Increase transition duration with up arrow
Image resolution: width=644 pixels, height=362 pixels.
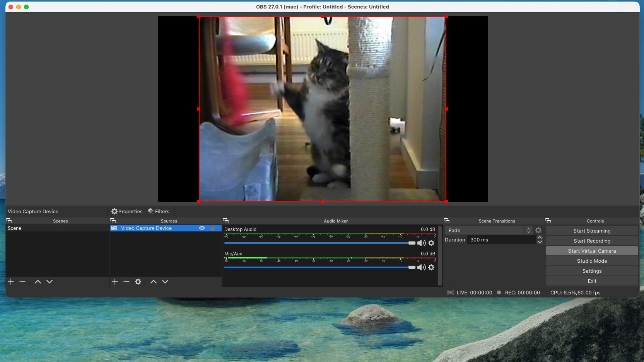pyautogui.click(x=540, y=238)
